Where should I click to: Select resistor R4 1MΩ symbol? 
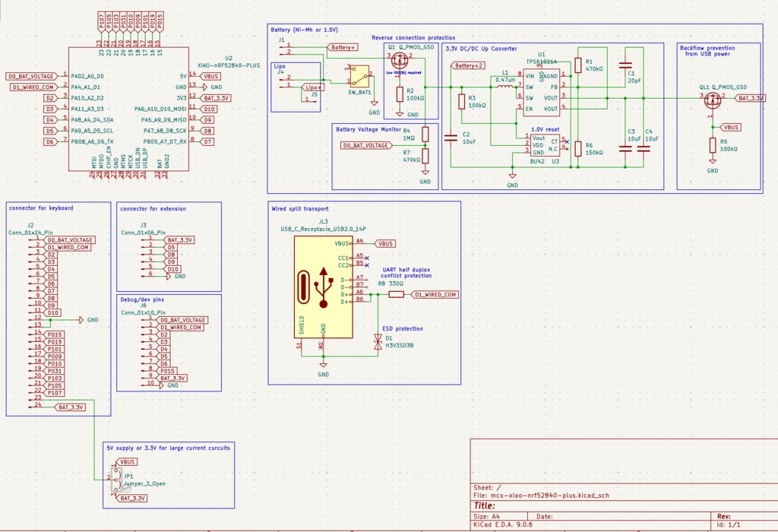click(x=425, y=134)
